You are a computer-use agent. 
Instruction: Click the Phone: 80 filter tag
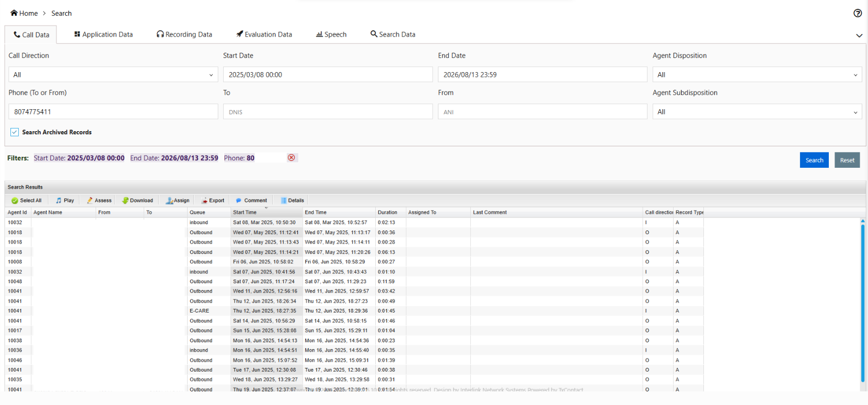239,158
